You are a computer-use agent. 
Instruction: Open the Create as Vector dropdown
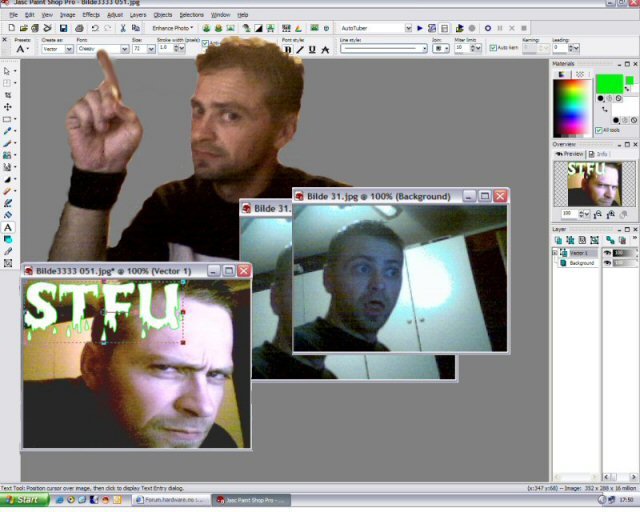pos(69,49)
